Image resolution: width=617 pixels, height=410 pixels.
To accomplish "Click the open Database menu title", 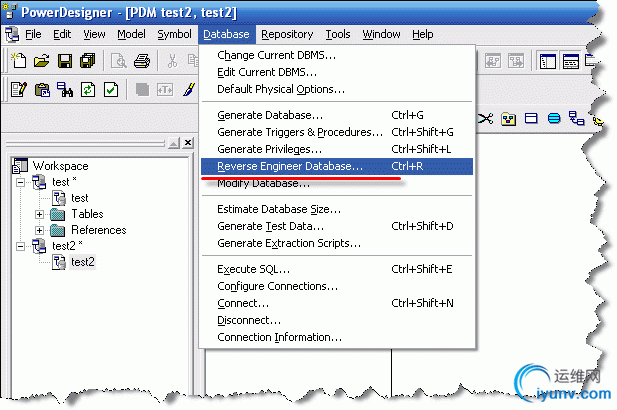I will click(226, 35).
